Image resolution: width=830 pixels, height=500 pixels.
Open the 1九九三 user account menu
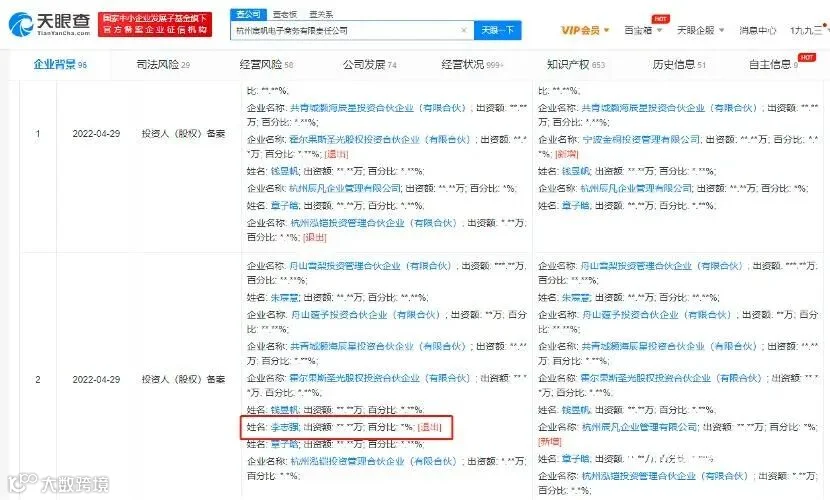tap(808, 30)
